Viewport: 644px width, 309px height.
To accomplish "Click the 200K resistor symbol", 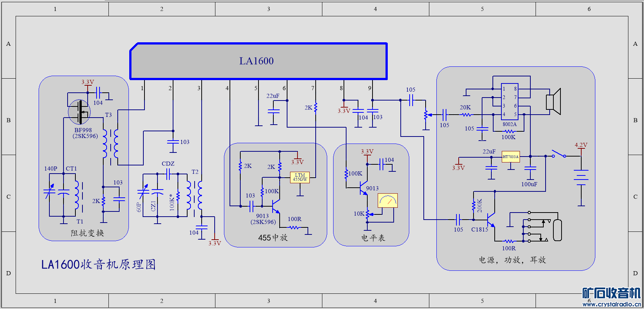I will pyautogui.click(x=474, y=206).
